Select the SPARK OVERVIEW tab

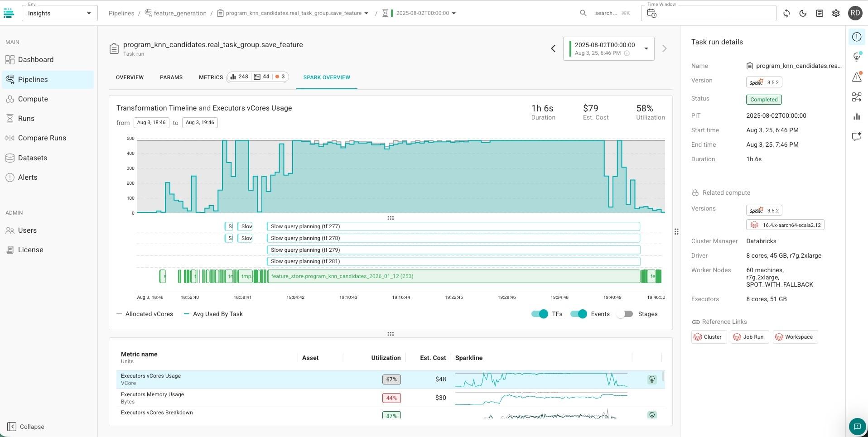click(327, 77)
